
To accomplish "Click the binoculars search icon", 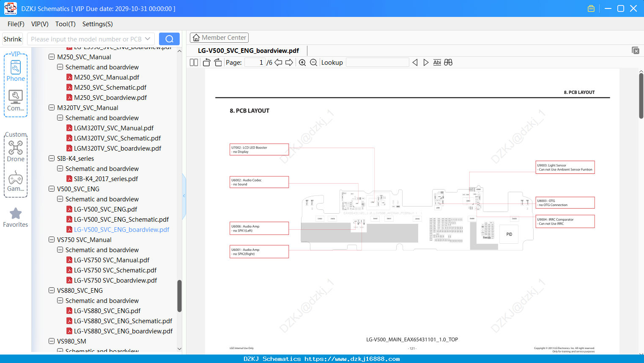I will point(448,63).
